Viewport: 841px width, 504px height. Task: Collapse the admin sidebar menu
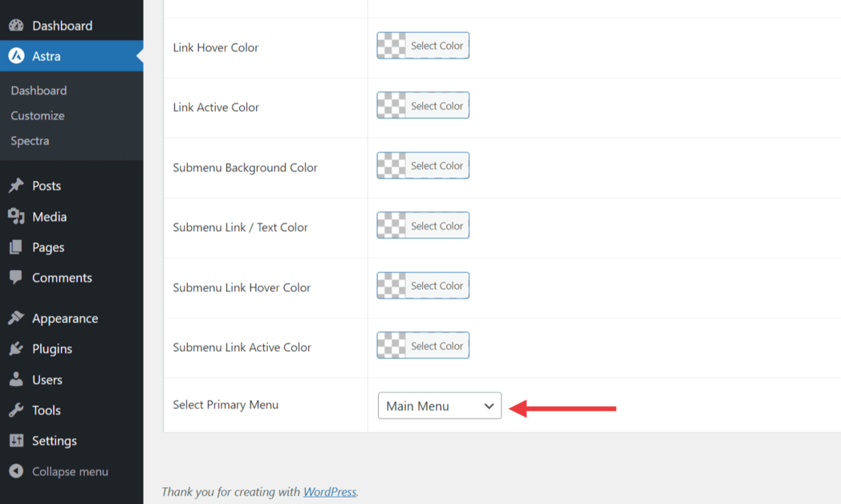coord(69,472)
